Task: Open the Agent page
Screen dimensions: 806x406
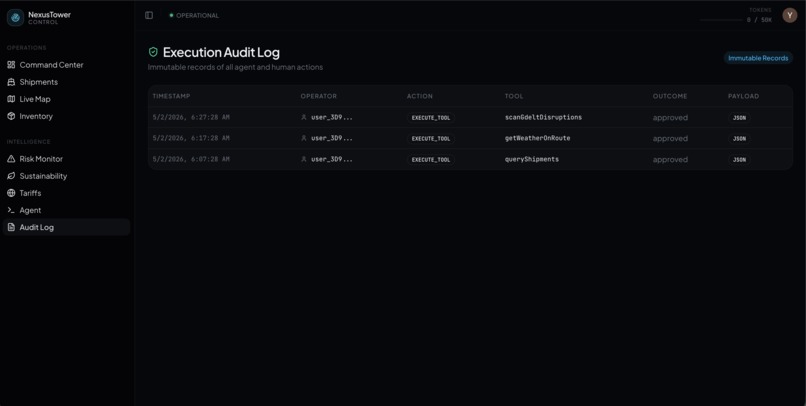Action: click(x=66, y=210)
